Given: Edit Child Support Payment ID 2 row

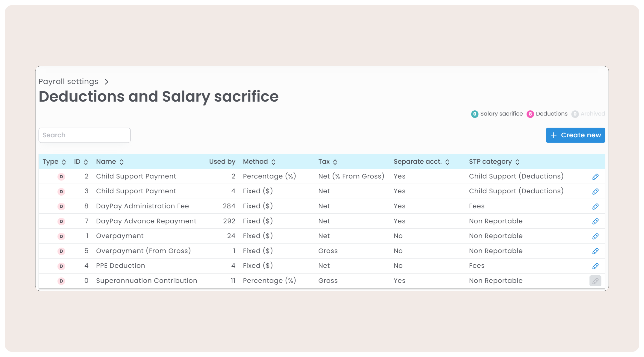Looking at the screenshot, I should (x=595, y=177).
